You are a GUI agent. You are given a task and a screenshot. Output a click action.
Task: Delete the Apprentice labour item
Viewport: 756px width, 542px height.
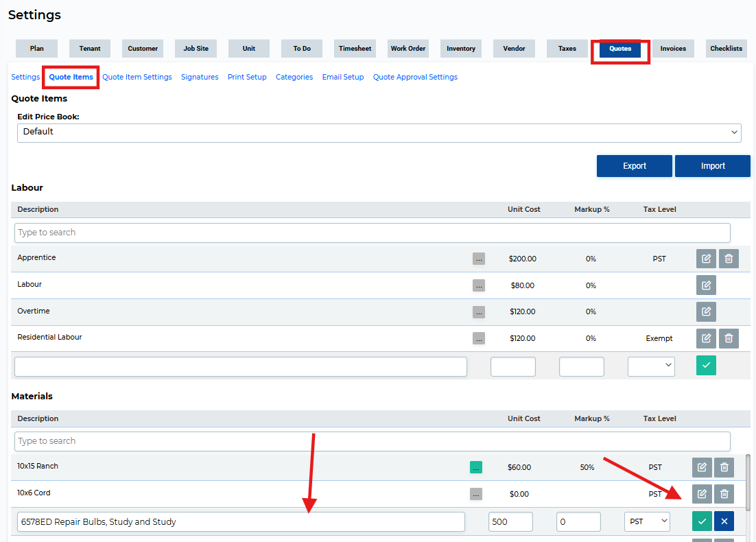(x=729, y=259)
